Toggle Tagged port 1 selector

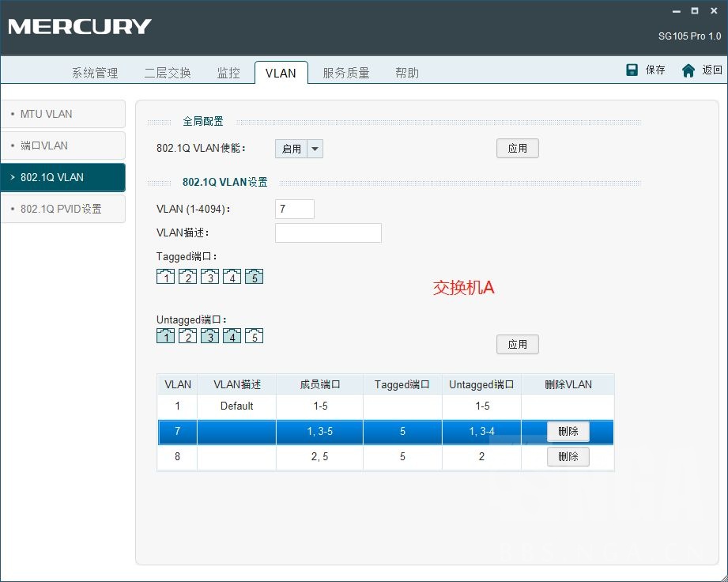tap(165, 277)
